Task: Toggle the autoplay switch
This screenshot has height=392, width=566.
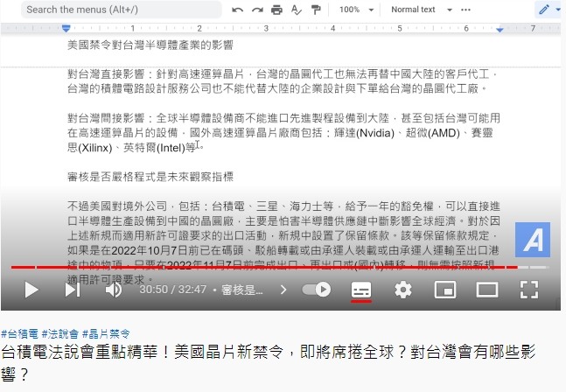Action: click(316, 290)
